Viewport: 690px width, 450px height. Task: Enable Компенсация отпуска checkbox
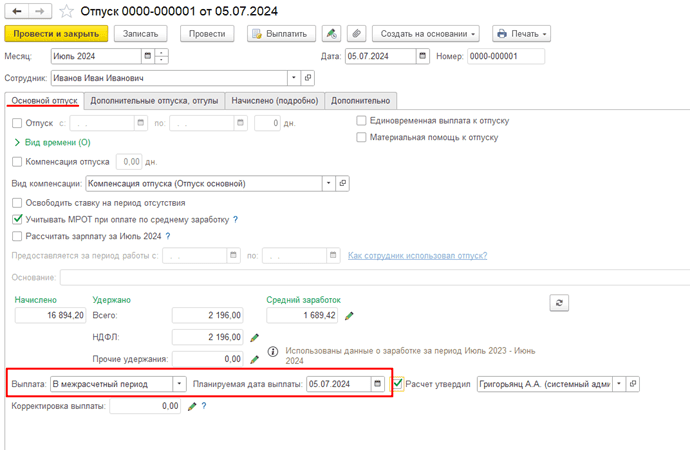click(17, 162)
